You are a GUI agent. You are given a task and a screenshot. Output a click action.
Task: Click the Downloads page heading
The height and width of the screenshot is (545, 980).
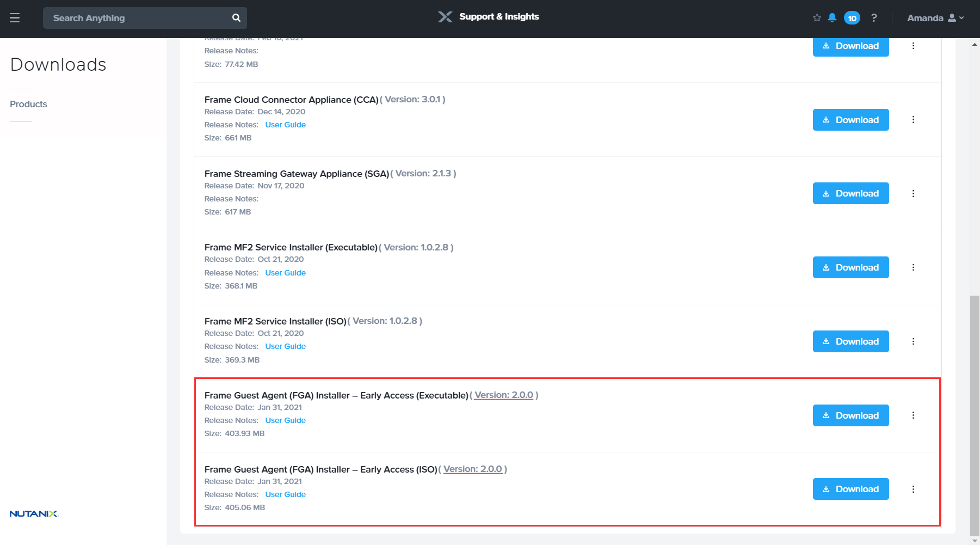[58, 65]
